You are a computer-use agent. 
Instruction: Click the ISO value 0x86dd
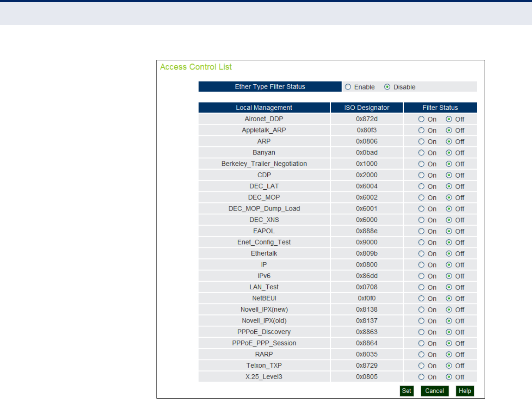pos(367,276)
